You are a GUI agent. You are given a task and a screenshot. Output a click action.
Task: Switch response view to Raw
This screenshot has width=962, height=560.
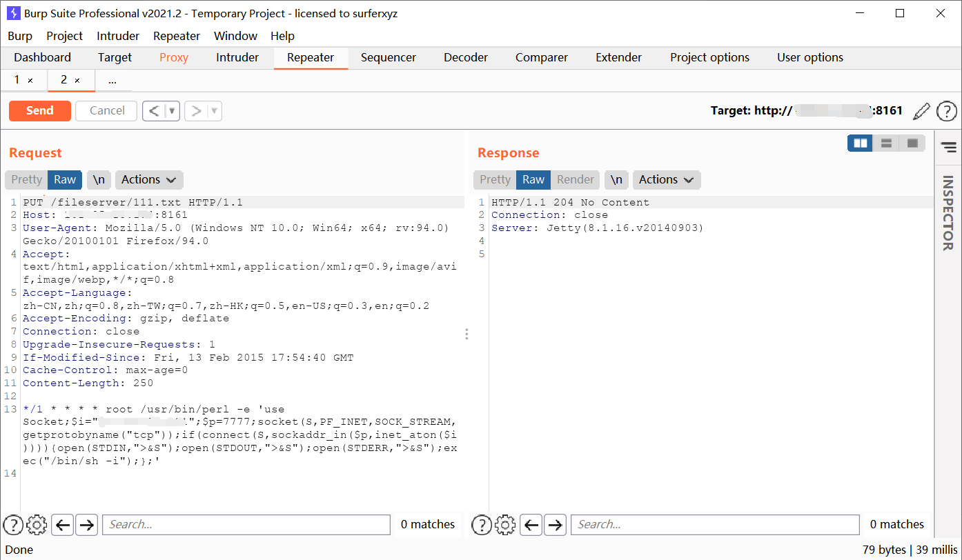pyautogui.click(x=533, y=180)
